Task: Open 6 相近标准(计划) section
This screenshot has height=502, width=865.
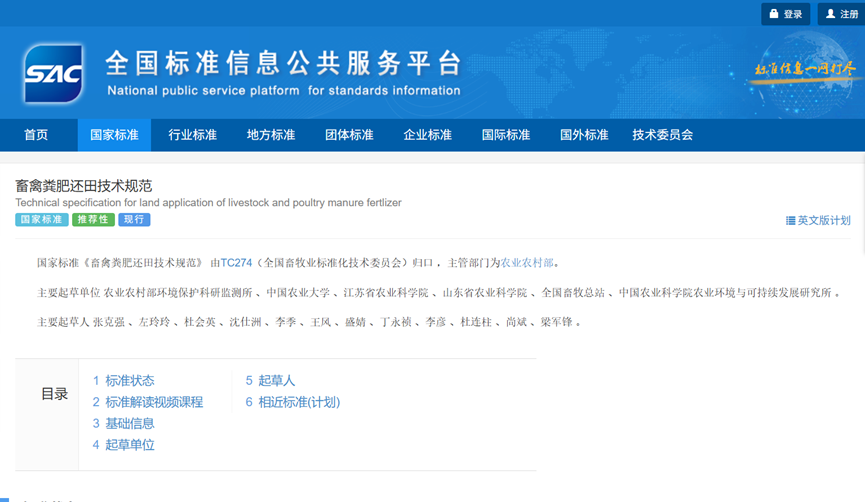Action: pyautogui.click(x=293, y=402)
